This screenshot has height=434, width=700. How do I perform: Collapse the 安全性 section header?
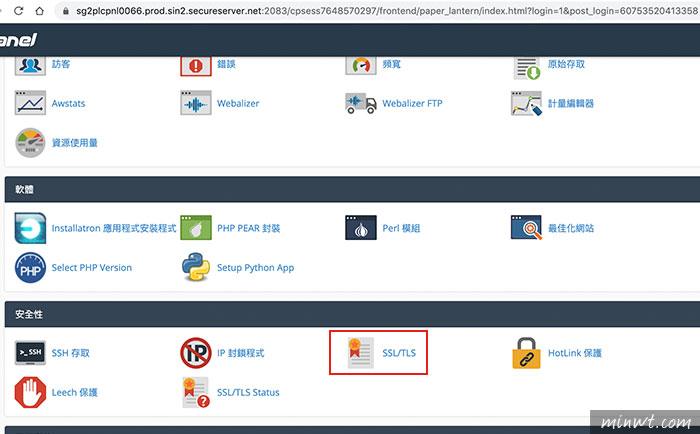pos(352,314)
